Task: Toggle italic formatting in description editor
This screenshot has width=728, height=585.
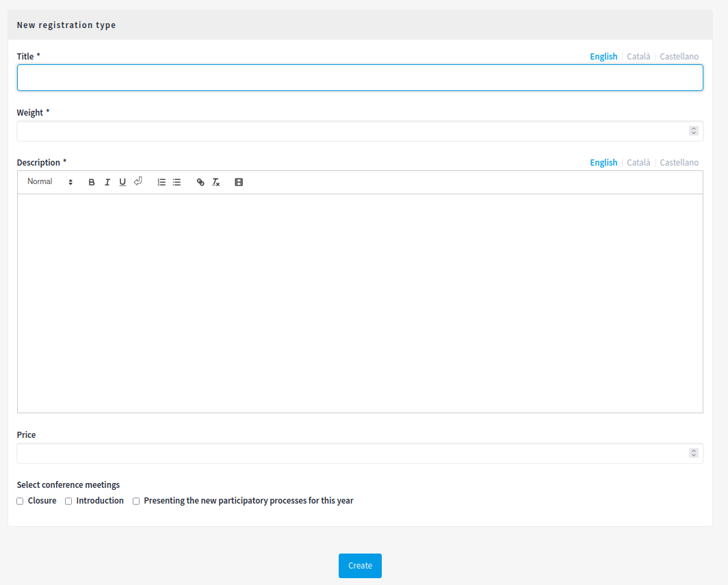Action: [x=107, y=182]
